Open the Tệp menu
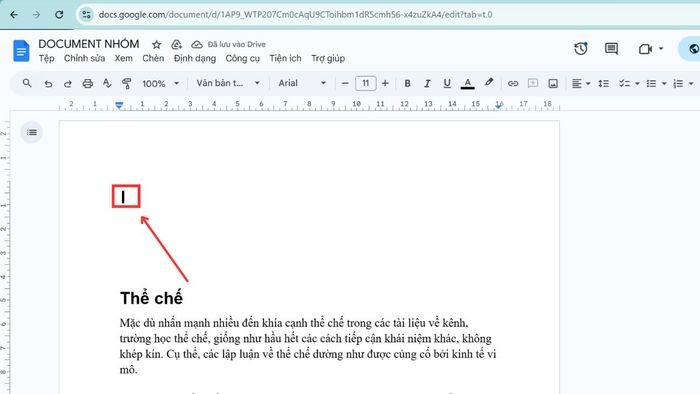This screenshot has width=700, height=394. click(x=46, y=58)
